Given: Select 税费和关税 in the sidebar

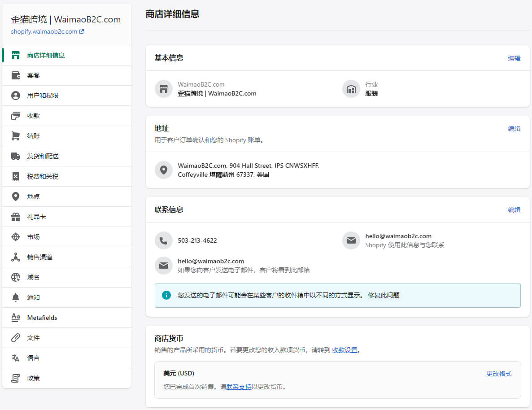Looking at the screenshot, I should 67,176.
